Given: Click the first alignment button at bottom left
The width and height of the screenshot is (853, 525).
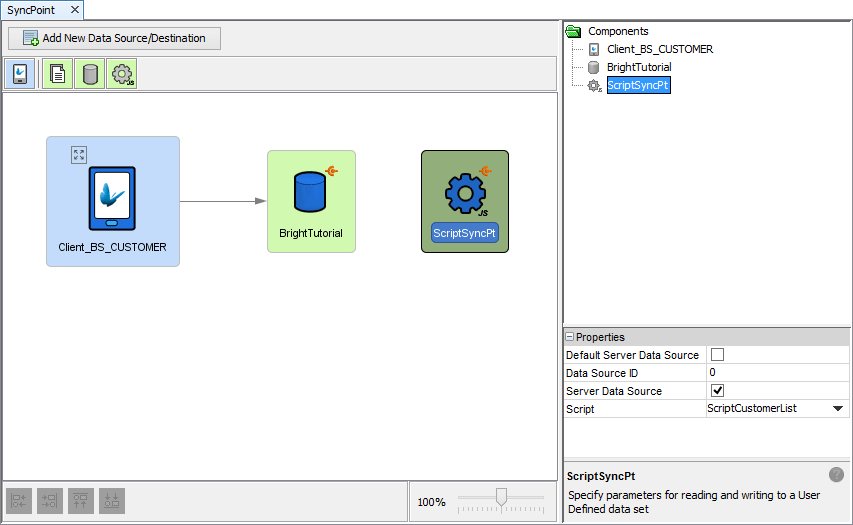Looking at the screenshot, I should [x=19, y=501].
